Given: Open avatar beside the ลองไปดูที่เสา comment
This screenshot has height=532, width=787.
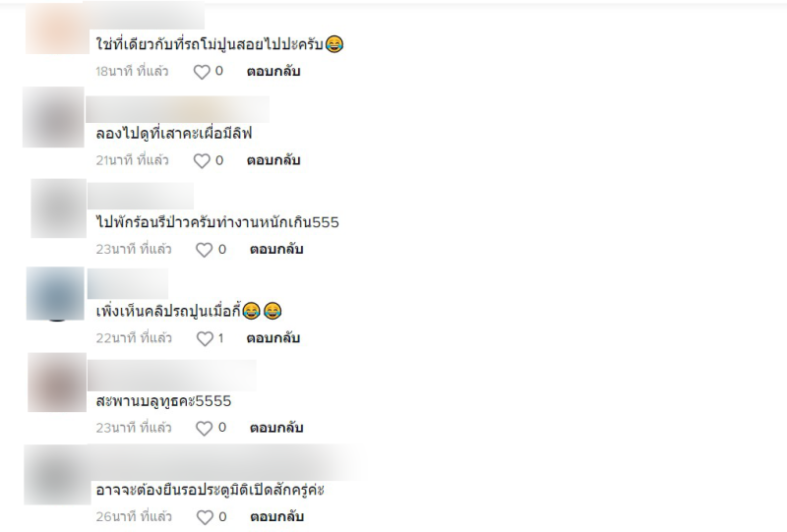Looking at the screenshot, I should 54,117.
